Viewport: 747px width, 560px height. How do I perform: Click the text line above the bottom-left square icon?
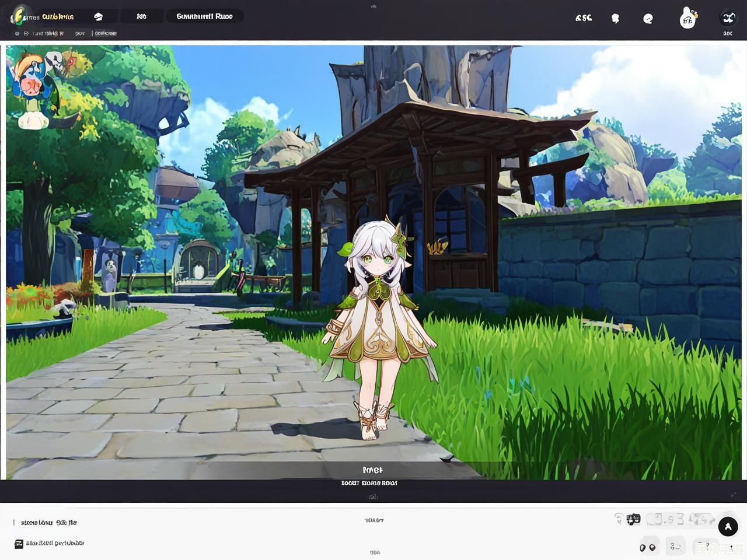coord(49,523)
